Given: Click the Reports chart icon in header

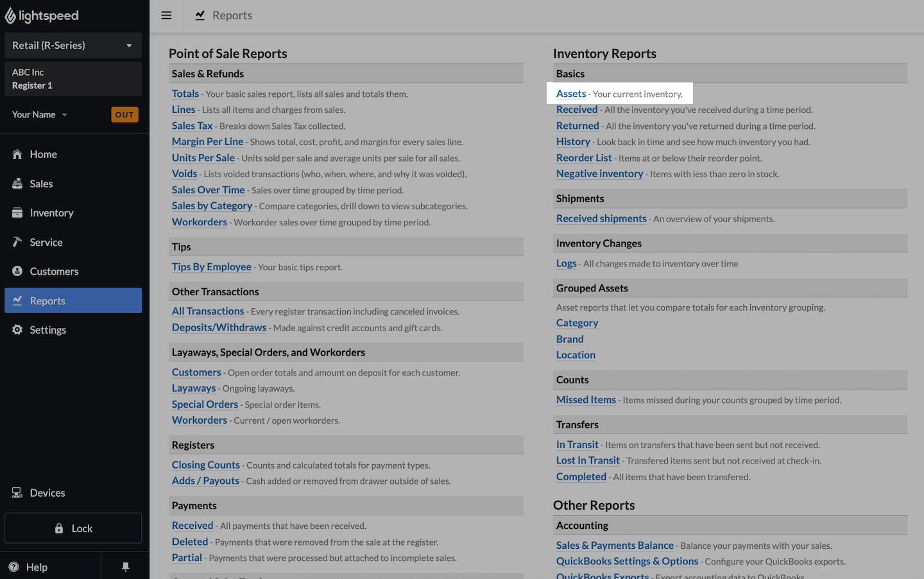Looking at the screenshot, I should 200,15.
